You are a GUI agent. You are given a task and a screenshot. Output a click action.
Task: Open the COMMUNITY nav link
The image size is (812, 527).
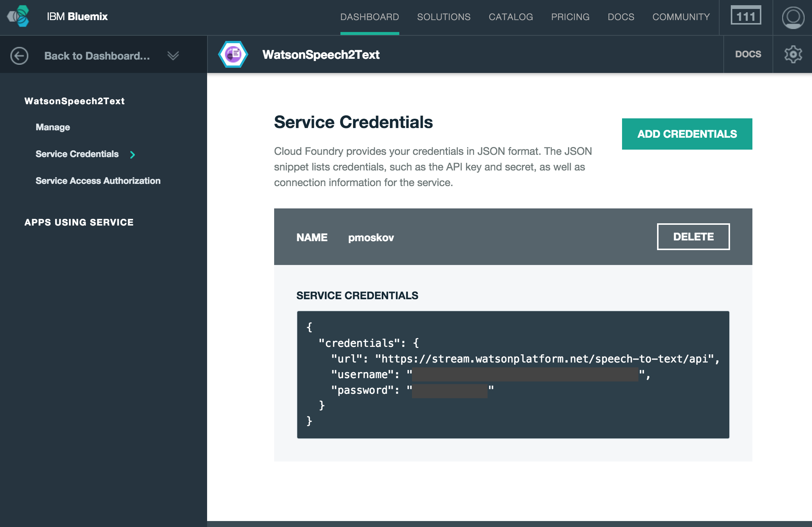click(681, 17)
